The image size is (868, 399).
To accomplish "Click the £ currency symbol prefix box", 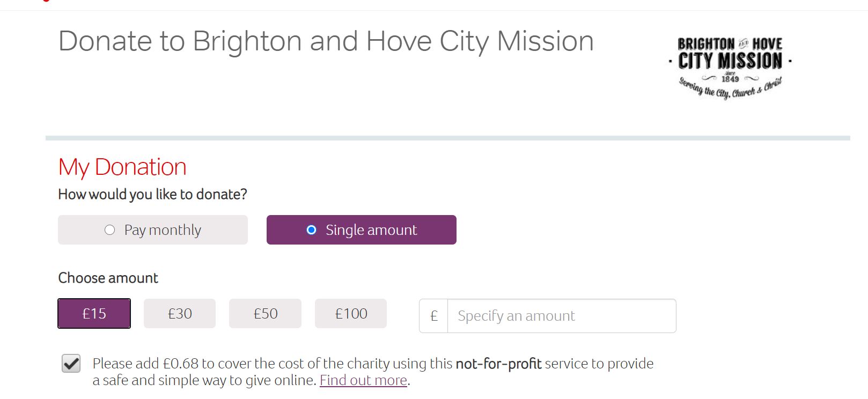I will [433, 316].
